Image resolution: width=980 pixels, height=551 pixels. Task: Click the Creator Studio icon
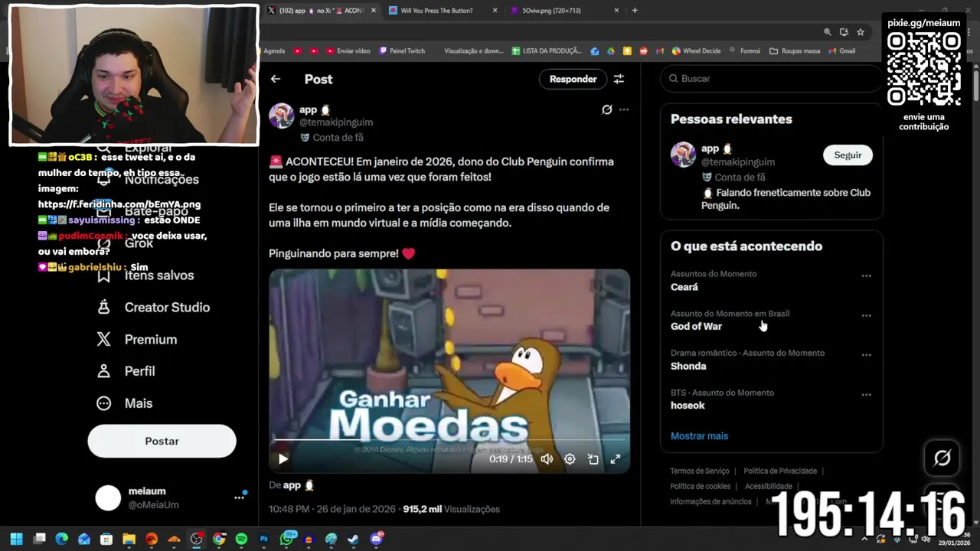click(x=104, y=307)
